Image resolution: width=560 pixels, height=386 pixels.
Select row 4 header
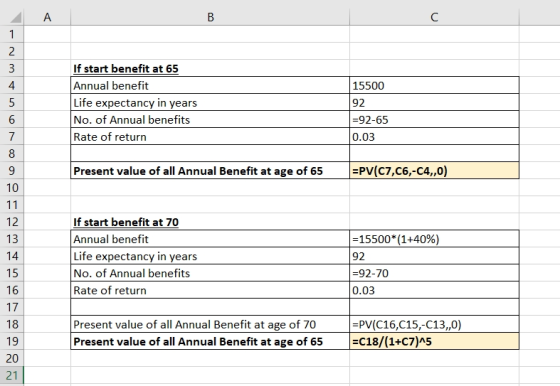[x=12, y=85]
